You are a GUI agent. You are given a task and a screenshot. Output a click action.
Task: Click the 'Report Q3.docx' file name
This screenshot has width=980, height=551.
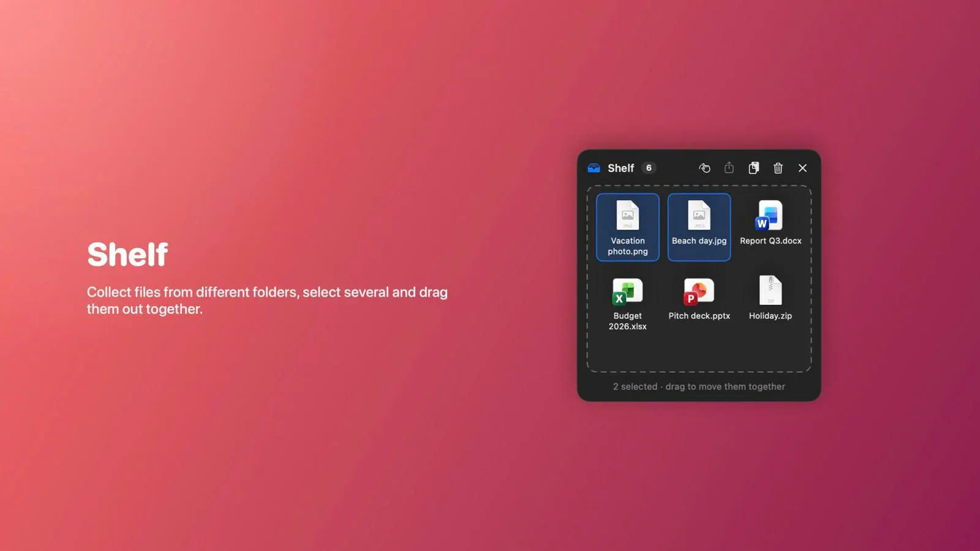click(x=771, y=241)
